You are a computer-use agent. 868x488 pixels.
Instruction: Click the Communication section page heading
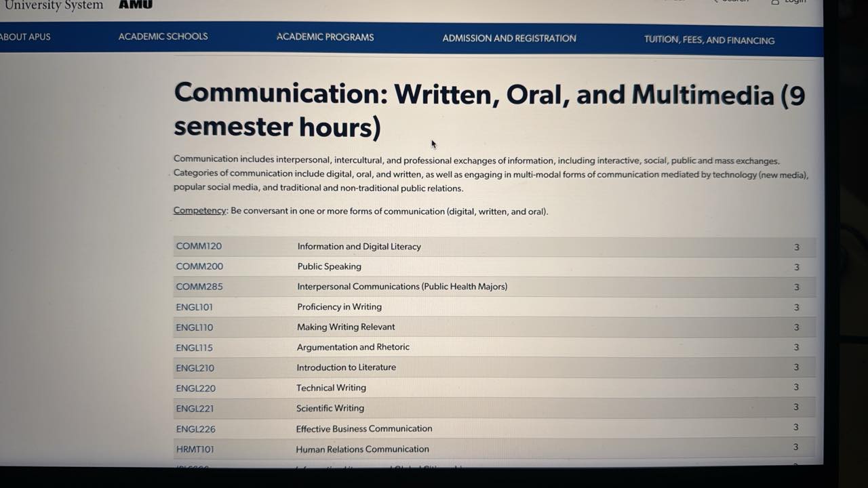coord(488,110)
